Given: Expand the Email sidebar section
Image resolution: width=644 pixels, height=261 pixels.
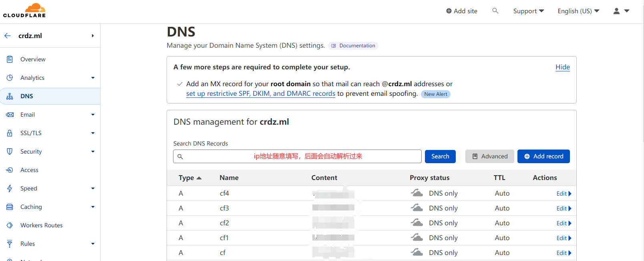Looking at the screenshot, I should (x=93, y=115).
